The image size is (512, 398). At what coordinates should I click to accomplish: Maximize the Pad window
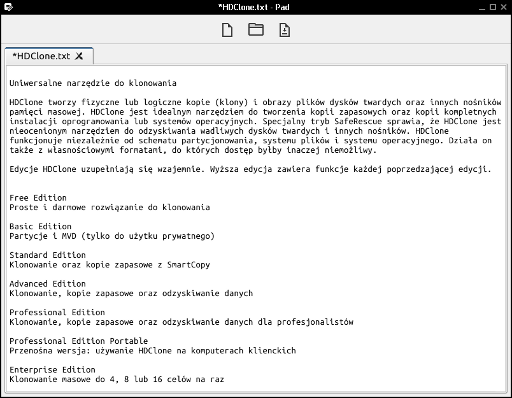pyautogui.click(x=493, y=7)
